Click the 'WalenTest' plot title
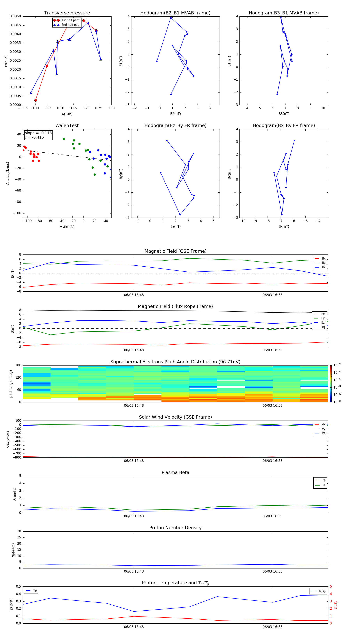The image size is (351, 644). [67, 125]
